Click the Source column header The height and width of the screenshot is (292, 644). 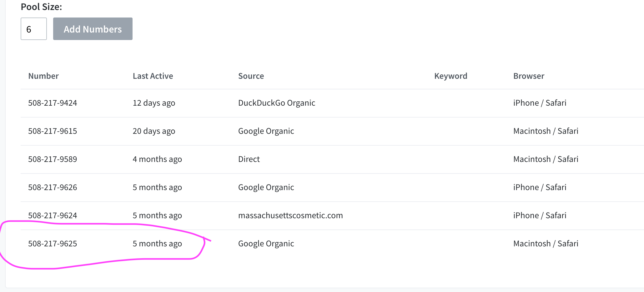(251, 76)
